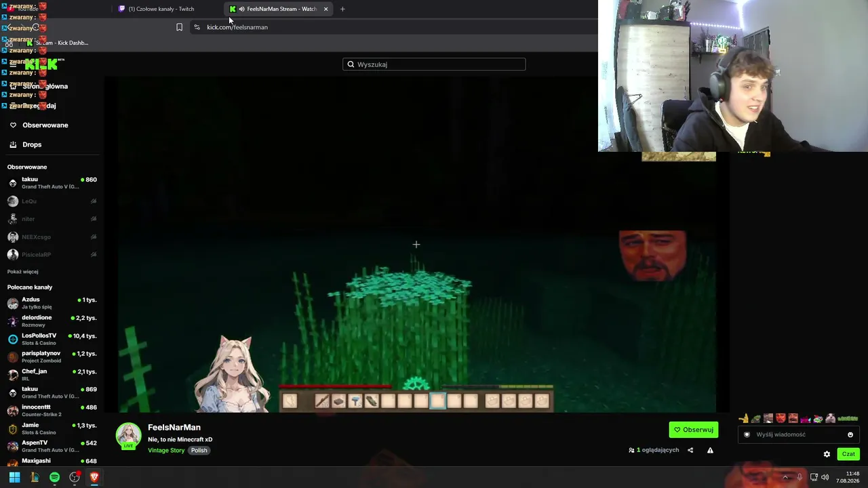Expand followed list with Pokaż więcej
868x488 pixels.
click(22, 272)
